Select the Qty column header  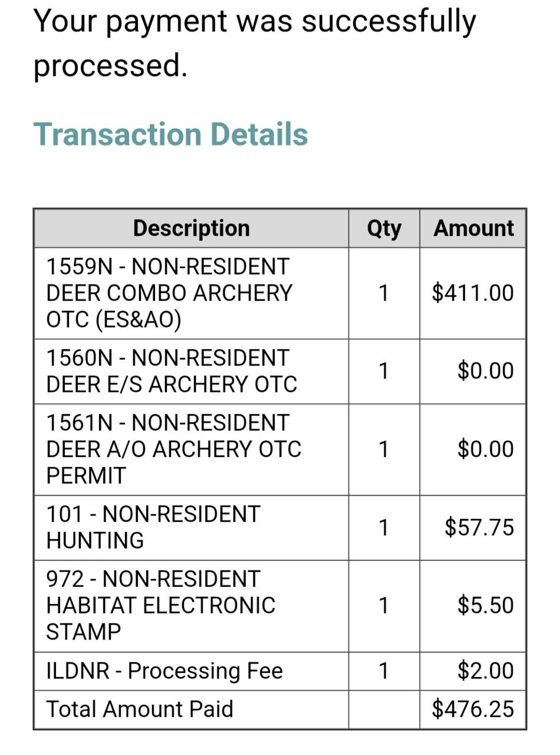[384, 228]
